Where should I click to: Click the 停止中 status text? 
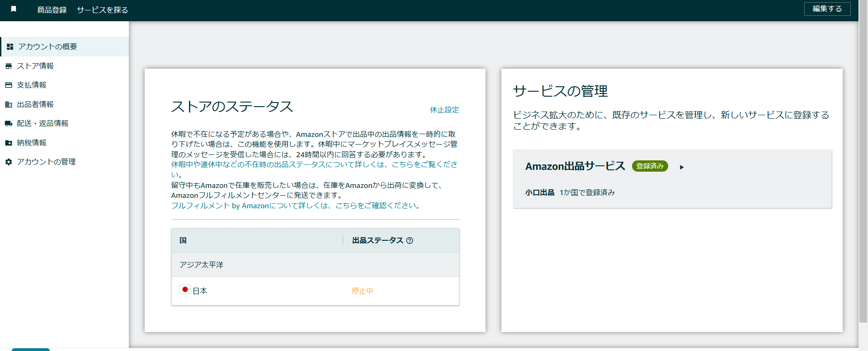click(x=363, y=291)
